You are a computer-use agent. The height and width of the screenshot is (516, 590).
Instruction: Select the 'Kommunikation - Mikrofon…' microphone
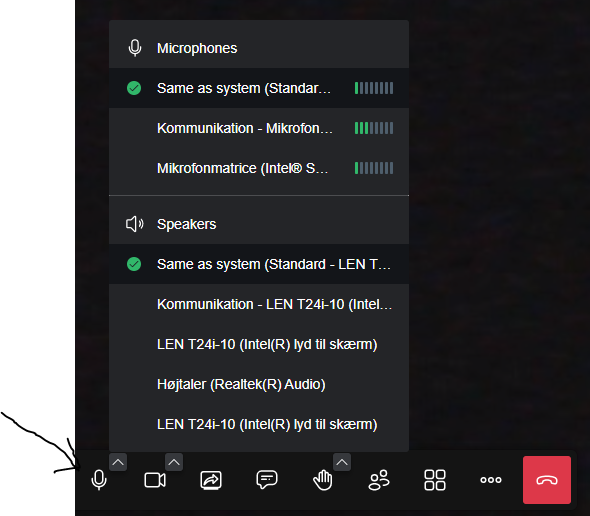pos(259,128)
